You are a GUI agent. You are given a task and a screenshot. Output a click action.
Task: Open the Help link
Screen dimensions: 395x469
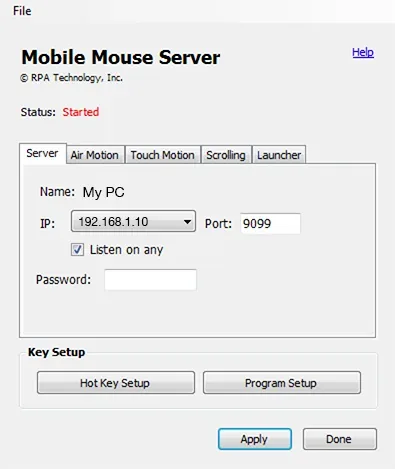(363, 52)
